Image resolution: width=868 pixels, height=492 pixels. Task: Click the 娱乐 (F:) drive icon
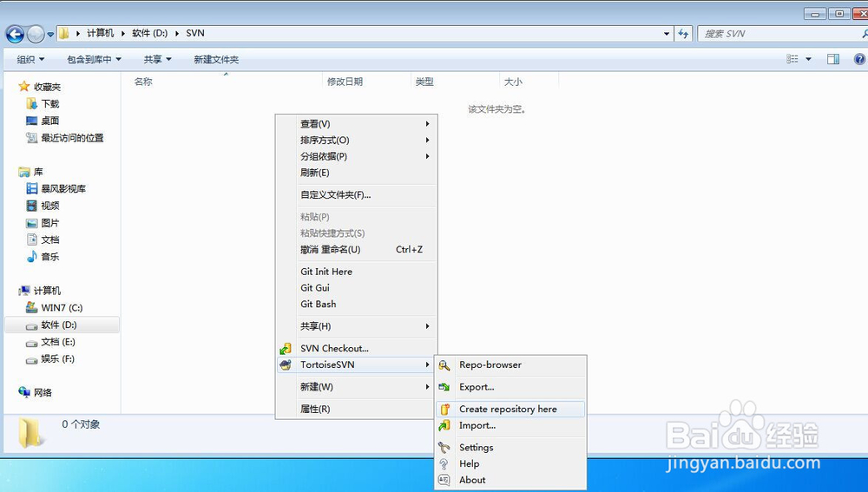(x=32, y=360)
